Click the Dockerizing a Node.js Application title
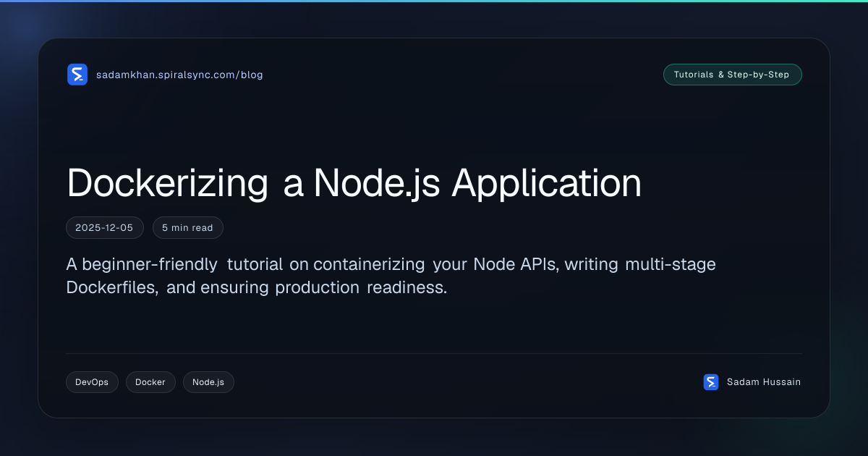The image size is (868, 456). pyautogui.click(x=354, y=183)
